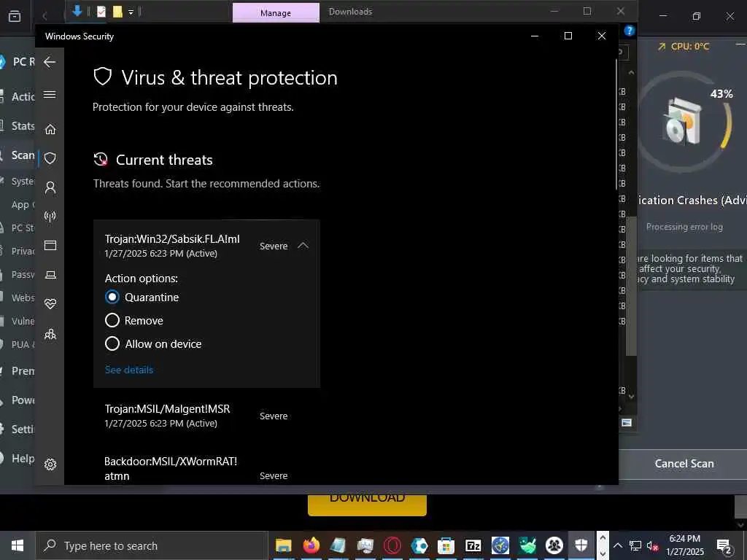Click the taskbar search box
Viewport: 747px width, 560px height.
click(152, 545)
